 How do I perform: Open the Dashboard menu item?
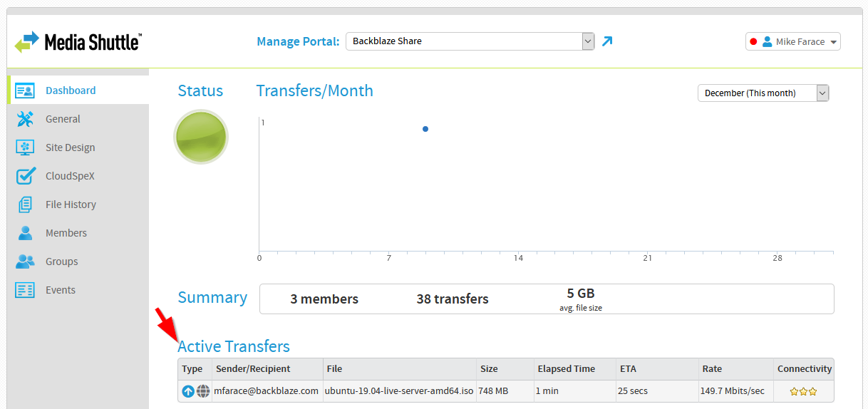point(71,90)
